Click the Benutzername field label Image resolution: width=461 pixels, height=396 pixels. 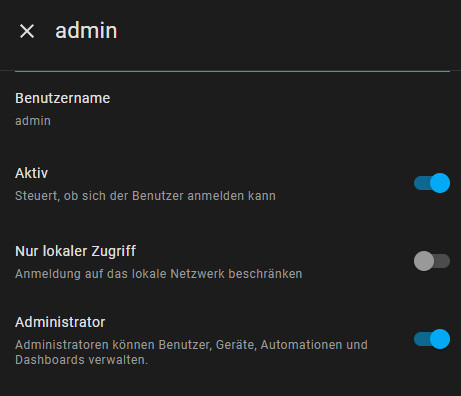(63, 98)
